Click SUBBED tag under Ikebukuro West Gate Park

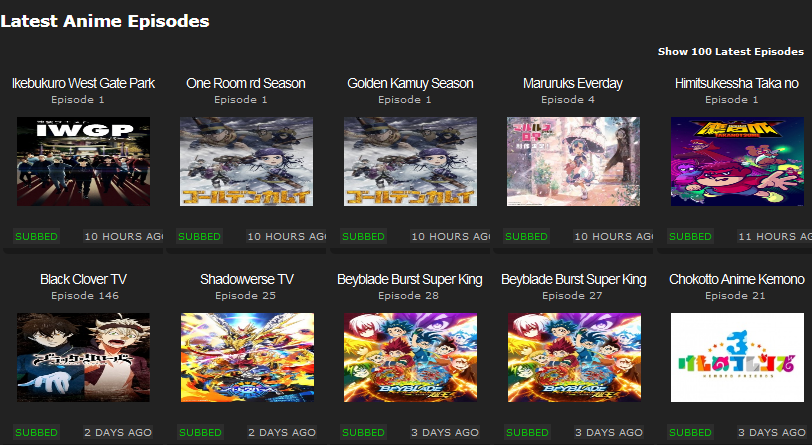click(36, 236)
